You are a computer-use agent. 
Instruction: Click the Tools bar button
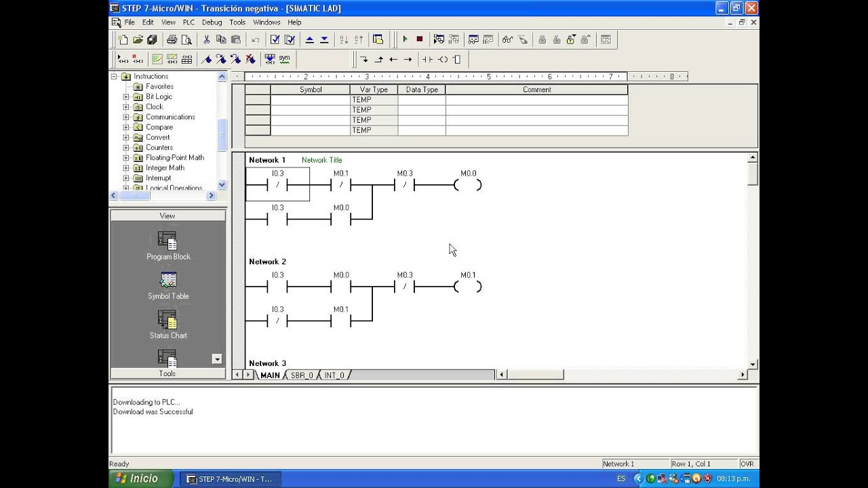tap(167, 373)
